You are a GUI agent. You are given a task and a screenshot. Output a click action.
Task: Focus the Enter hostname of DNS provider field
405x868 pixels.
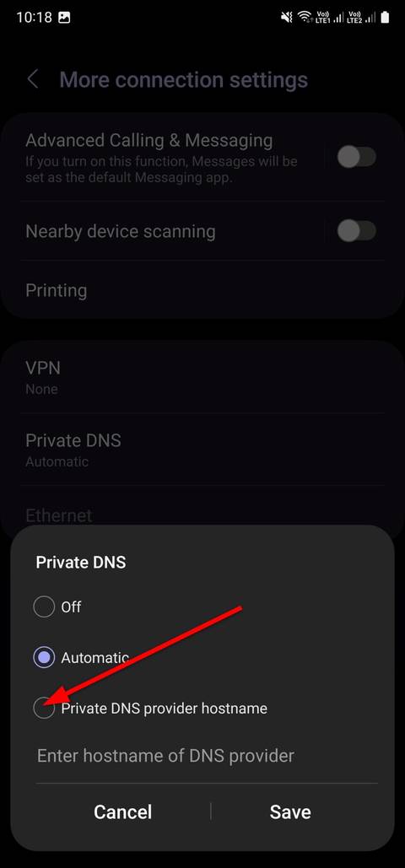point(207,757)
